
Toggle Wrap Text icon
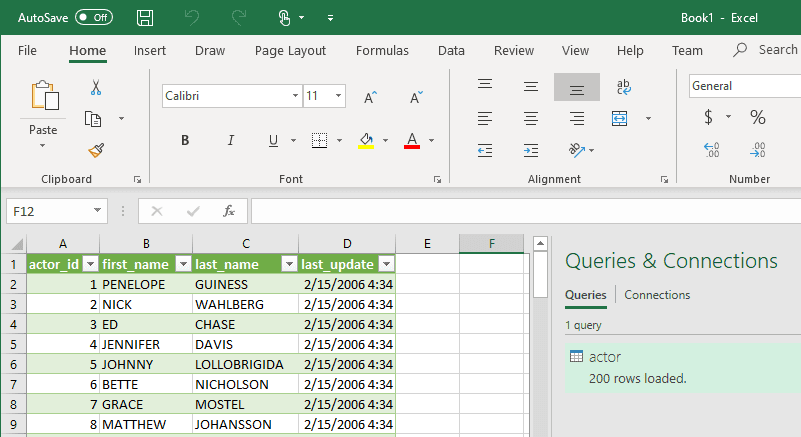coord(623,86)
